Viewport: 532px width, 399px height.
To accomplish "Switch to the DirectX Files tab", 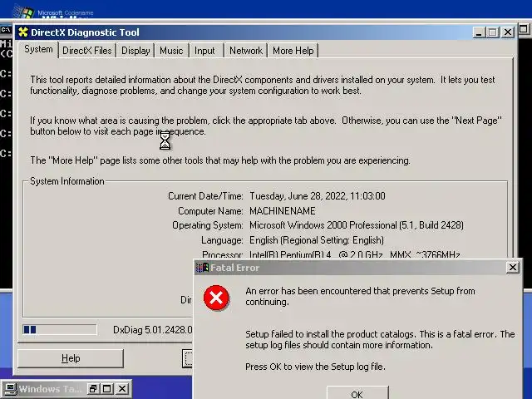I will (87, 51).
